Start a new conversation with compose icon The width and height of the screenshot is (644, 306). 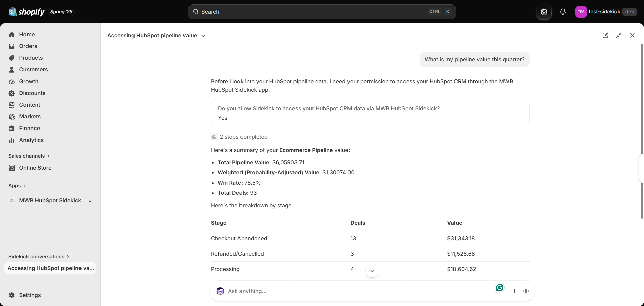605,35
